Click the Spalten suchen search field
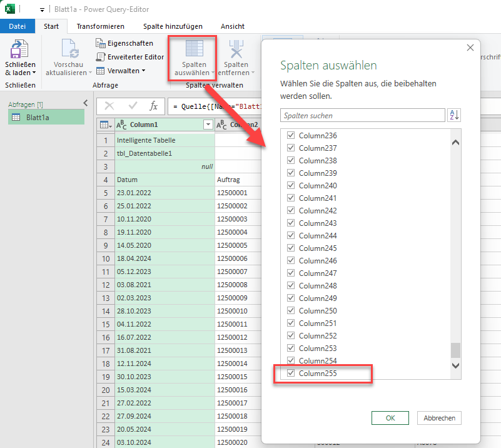501x448 pixels. click(363, 115)
